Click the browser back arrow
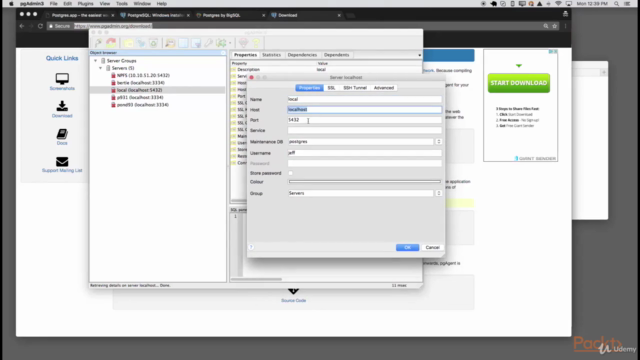 tap(22, 26)
